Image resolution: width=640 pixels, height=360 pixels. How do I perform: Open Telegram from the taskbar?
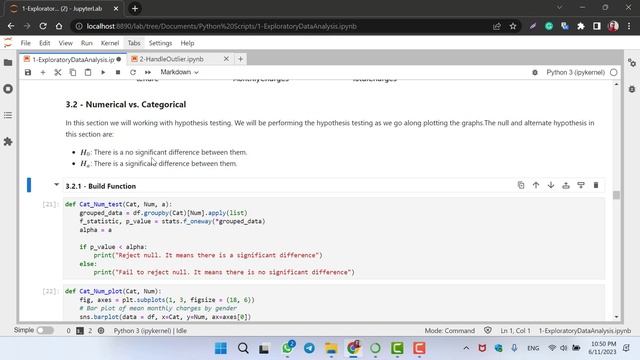(309, 348)
